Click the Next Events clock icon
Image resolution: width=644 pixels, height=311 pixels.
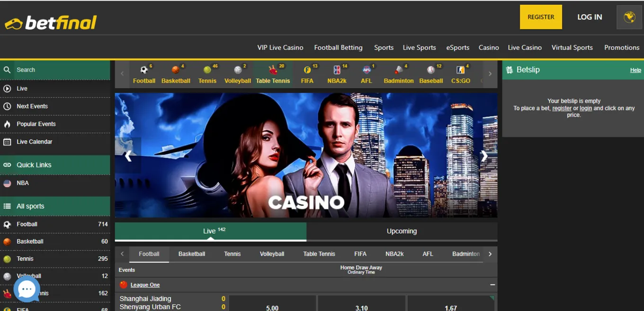(7, 106)
